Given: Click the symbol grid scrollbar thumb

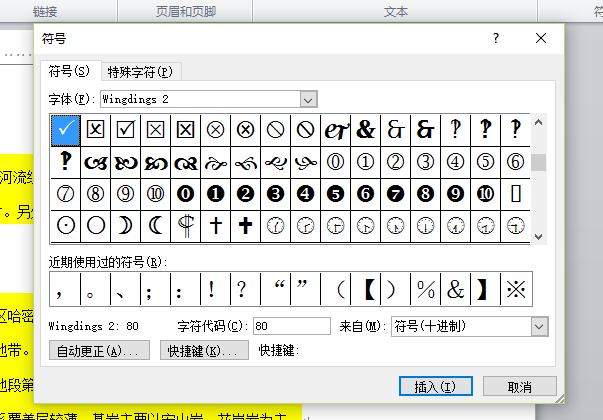Looking at the screenshot, I should tap(538, 162).
